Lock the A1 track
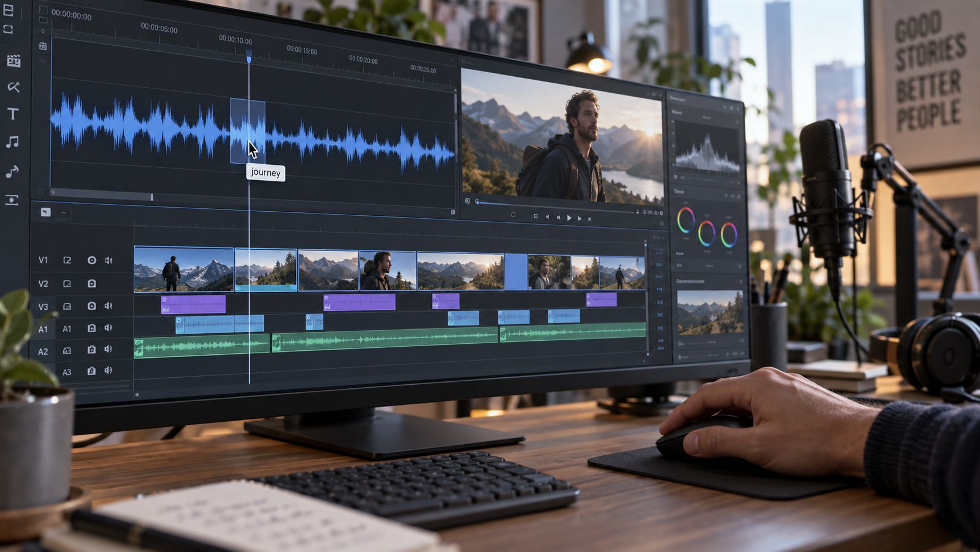980x552 pixels. (91, 328)
